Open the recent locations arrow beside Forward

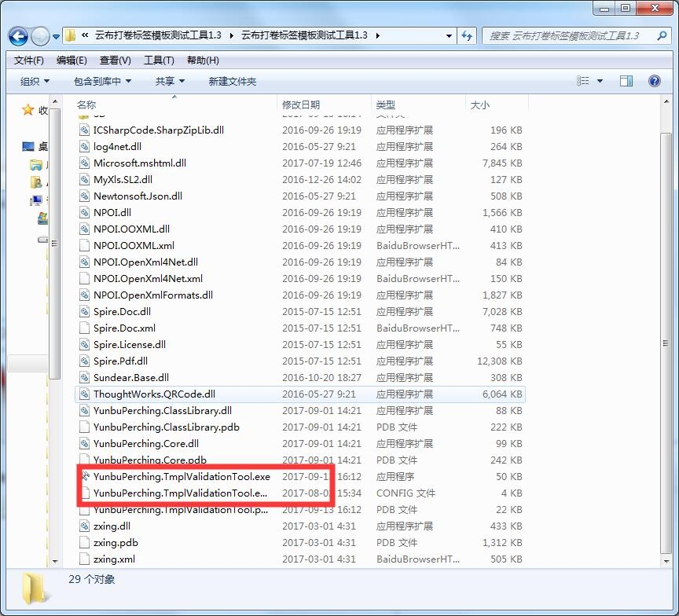[x=57, y=37]
